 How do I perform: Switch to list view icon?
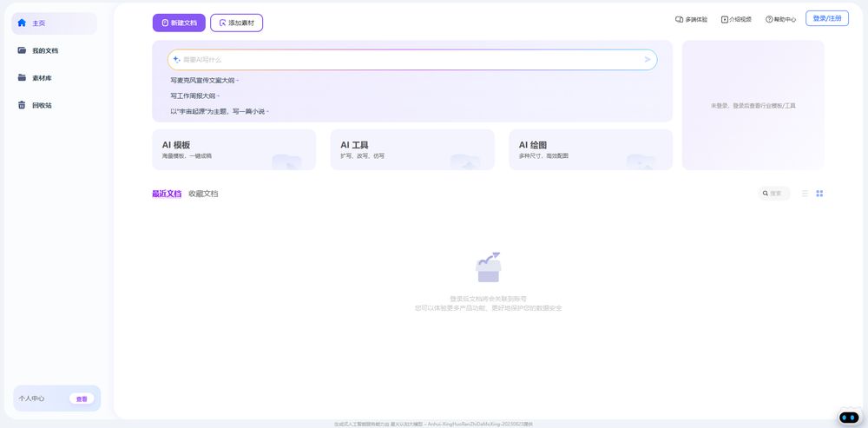click(805, 194)
